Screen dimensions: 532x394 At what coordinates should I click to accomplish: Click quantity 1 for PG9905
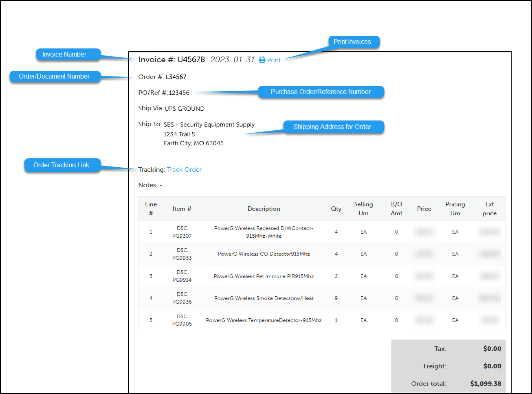336,320
